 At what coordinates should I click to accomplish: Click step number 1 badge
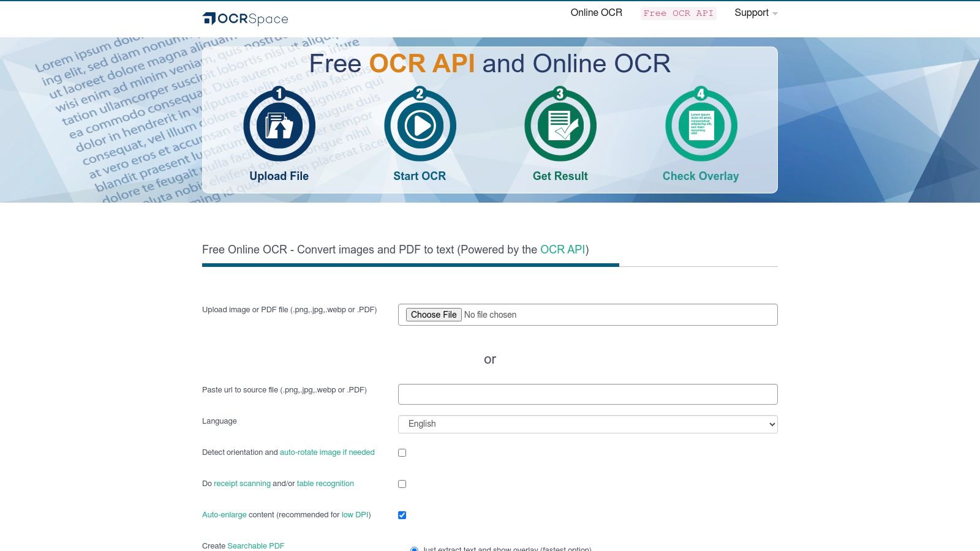click(x=279, y=94)
